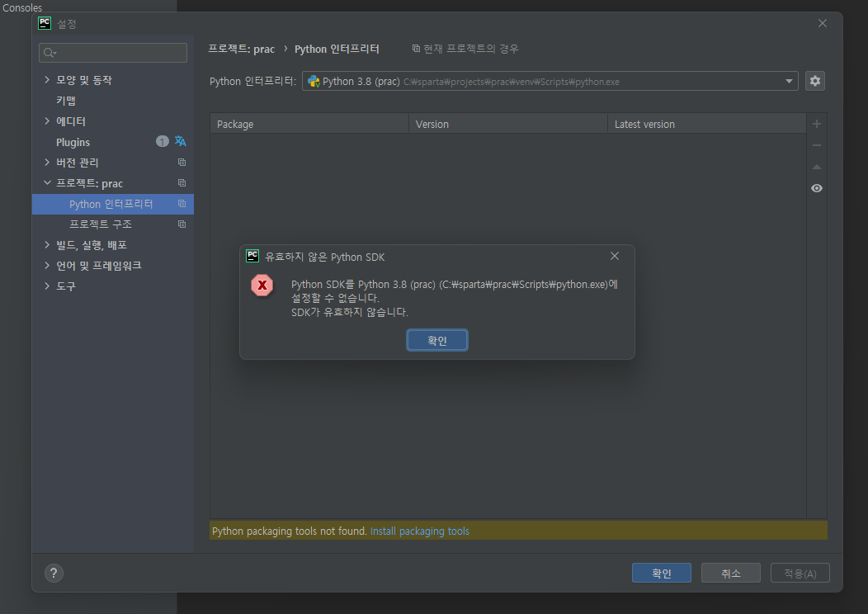Click 확인 in the error dialog
Screen dimensions: 868x614
point(437,340)
